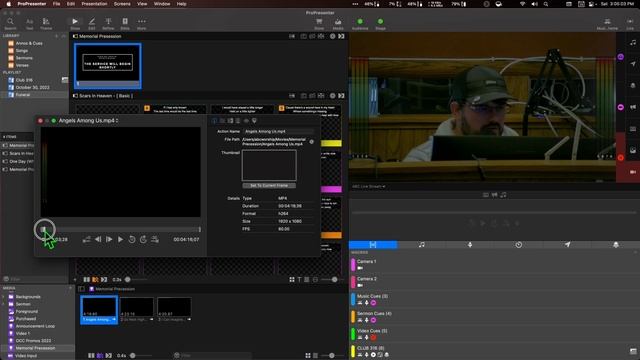Switch to Edit mode in toolbar

[x=92, y=24]
